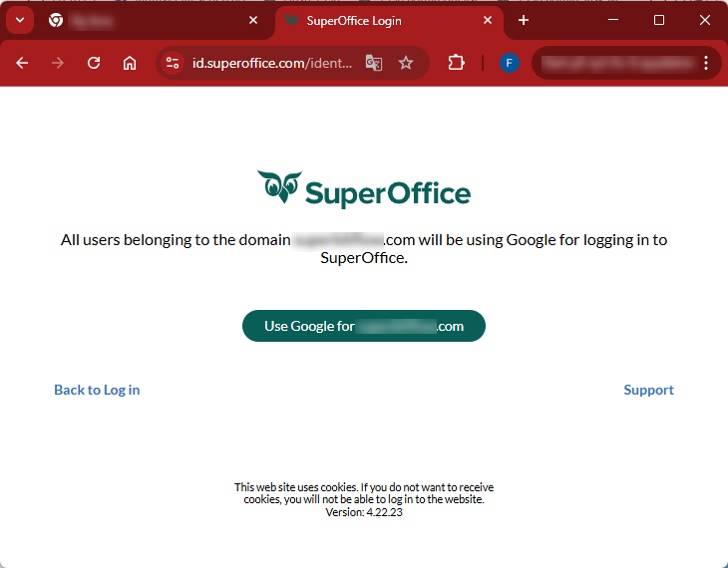This screenshot has height=568, width=728.
Task: Close the first browser tab
Action: point(253,20)
